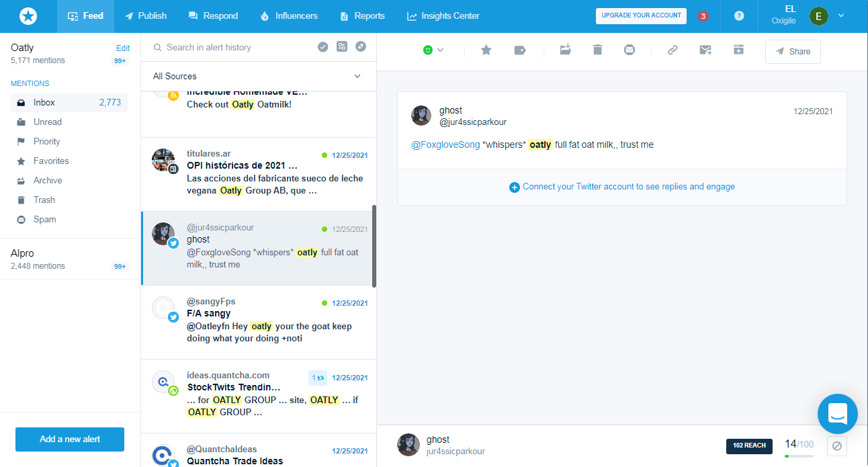This screenshot has height=467, width=868.
Task: Open the @sangyFps mention
Action: (258, 322)
